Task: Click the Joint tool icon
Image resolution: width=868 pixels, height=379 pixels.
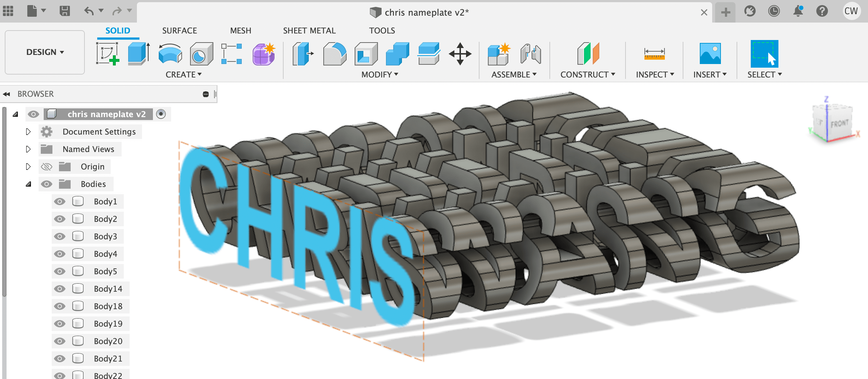Action: coord(530,54)
